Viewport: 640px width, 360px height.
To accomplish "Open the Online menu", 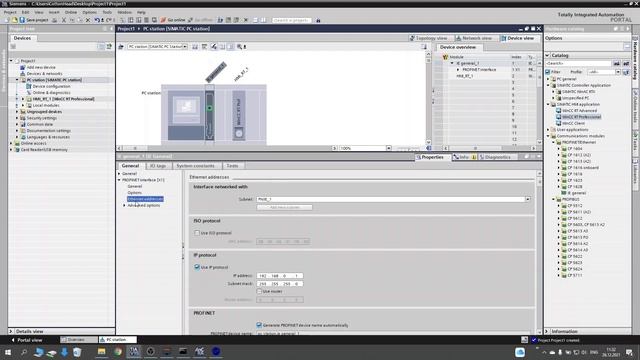I will [x=71, y=12].
